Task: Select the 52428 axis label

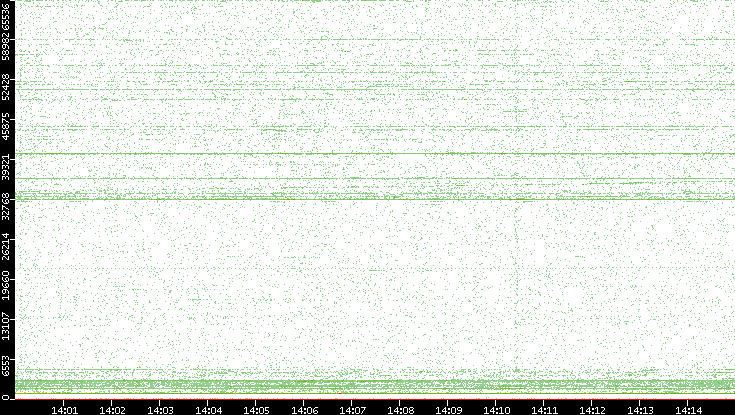Action: tap(7, 90)
